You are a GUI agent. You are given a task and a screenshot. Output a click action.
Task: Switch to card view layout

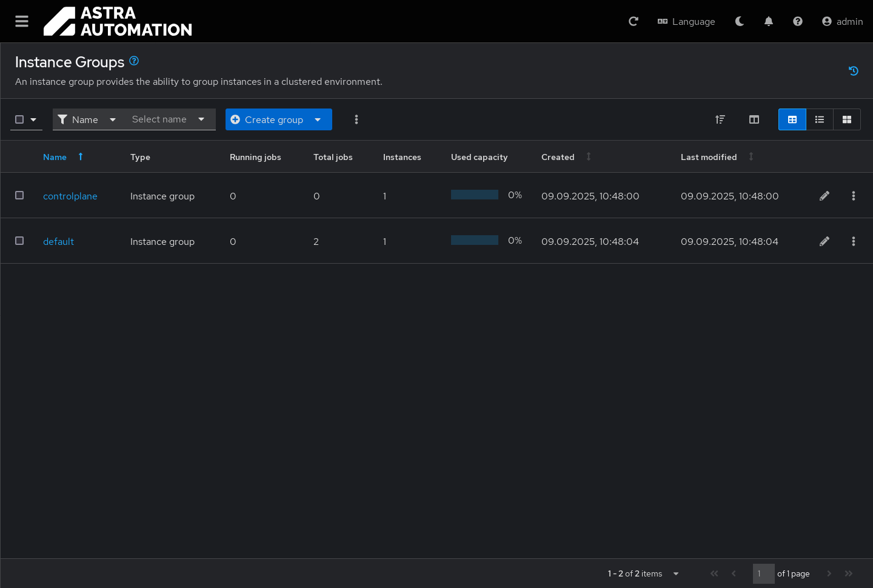point(847,119)
